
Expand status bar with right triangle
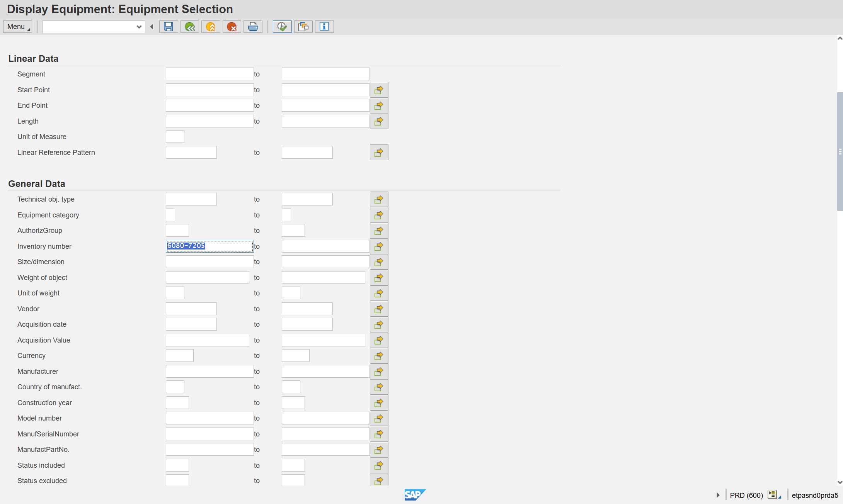718,495
